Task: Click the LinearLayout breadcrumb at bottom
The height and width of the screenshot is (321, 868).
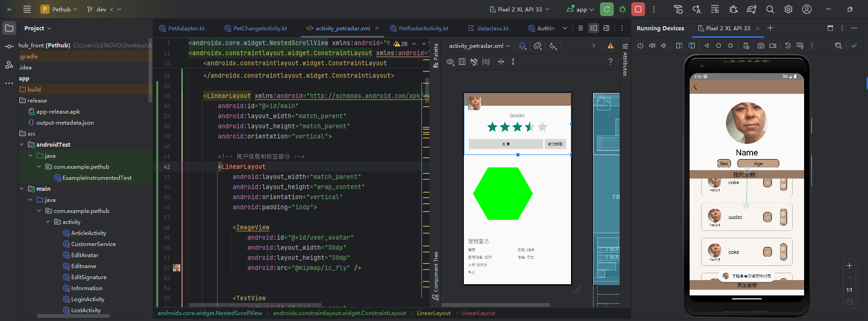Action: pyautogui.click(x=434, y=313)
